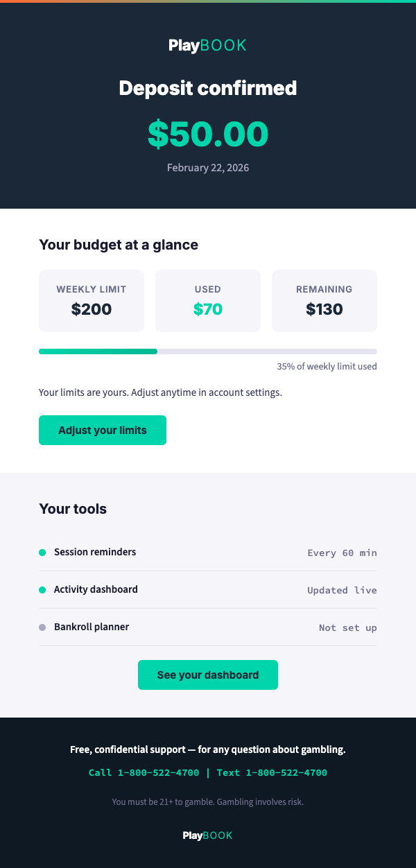Click the Text 1-800-522-4700 support link

click(x=272, y=773)
